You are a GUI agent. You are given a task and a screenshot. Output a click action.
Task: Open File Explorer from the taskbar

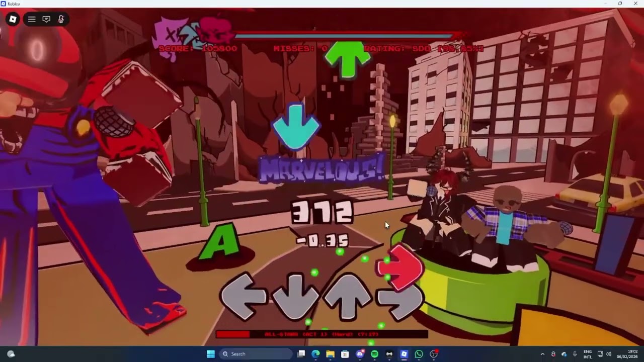[330, 354]
